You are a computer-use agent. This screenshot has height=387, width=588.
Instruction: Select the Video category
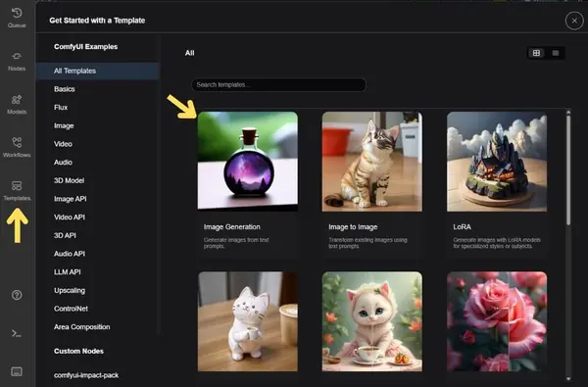point(98,144)
